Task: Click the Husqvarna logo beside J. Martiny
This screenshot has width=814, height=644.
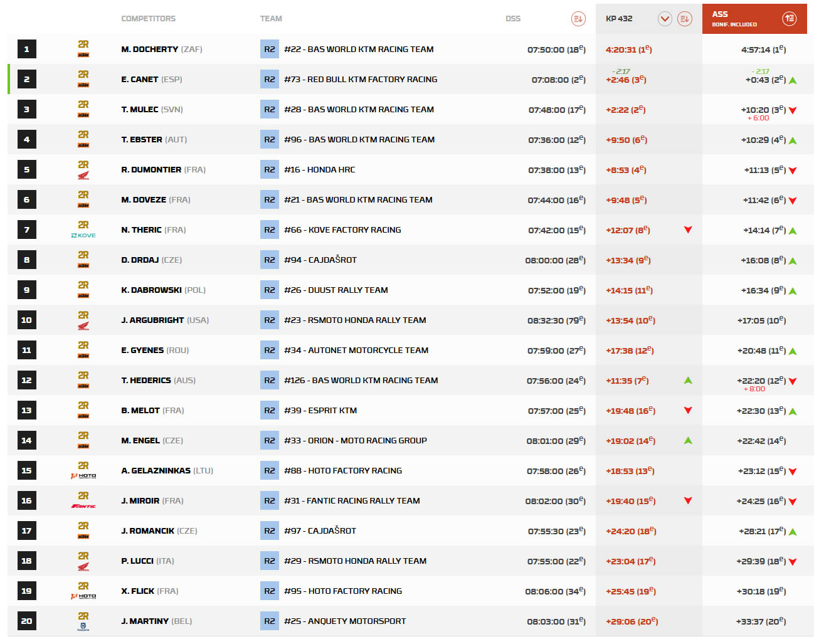Action: click(x=83, y=626)
